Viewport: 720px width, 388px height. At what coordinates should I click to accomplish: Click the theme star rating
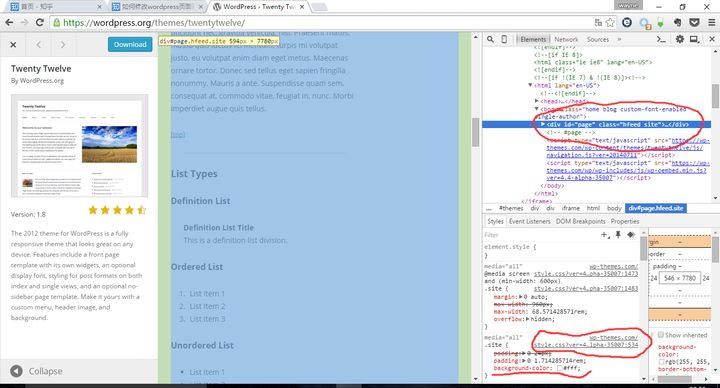[117, 210]
